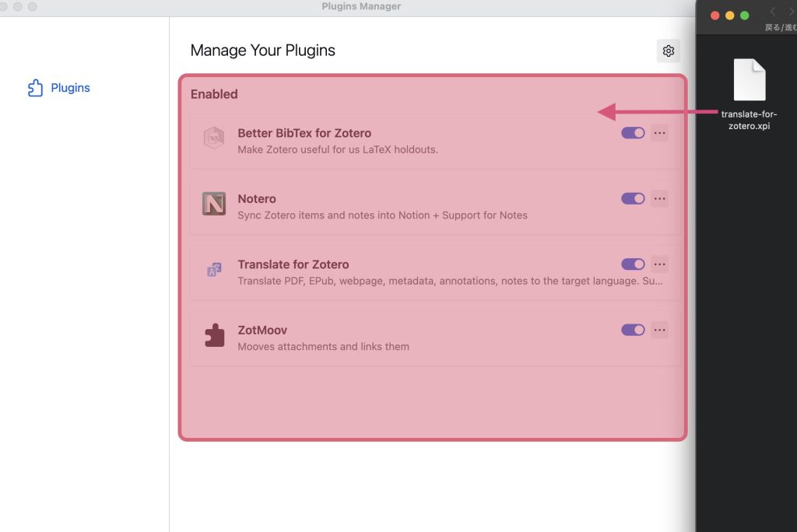Click the Plugins puzzle icon in sidebar
The image size is (797, 532).
point(35,88)
